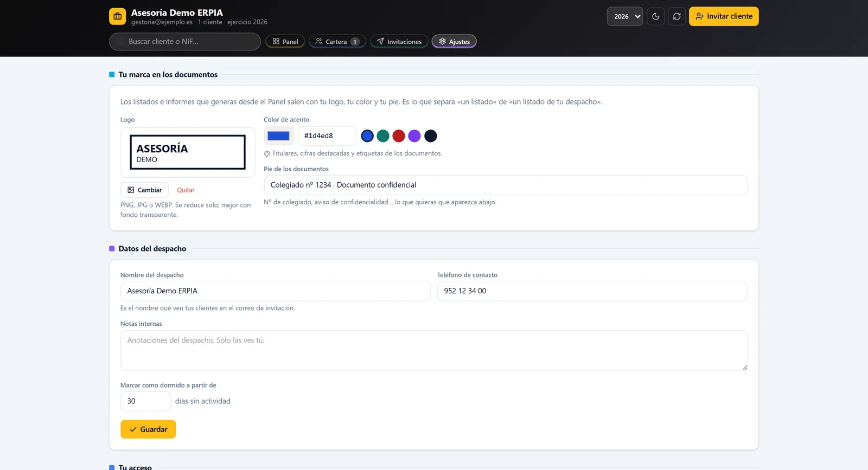This screenshot has width=868, height=470.
Task: Click the 'Tu marca en los documentos' heading
Action: 168,75
